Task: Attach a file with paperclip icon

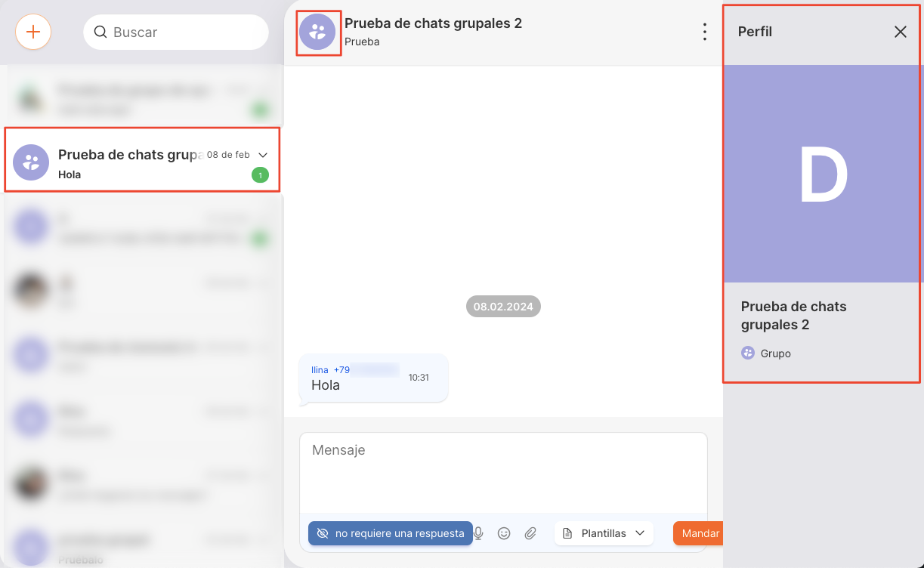Action: click(x=530, y=533)
